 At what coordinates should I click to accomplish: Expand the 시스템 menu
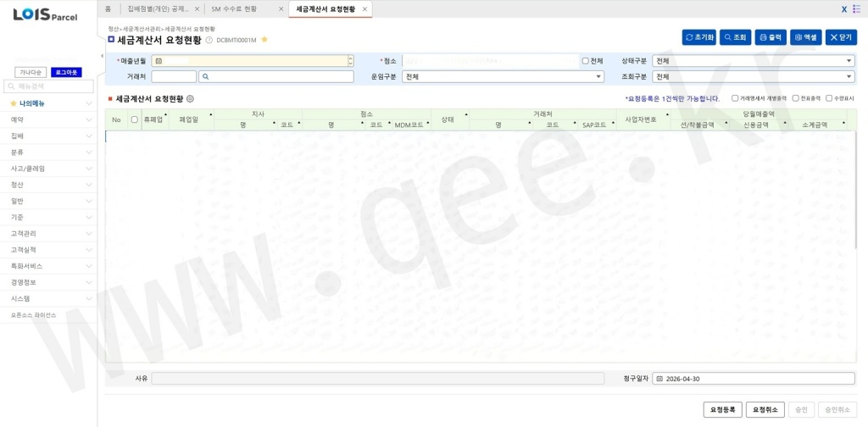click(x=48, y=299)
